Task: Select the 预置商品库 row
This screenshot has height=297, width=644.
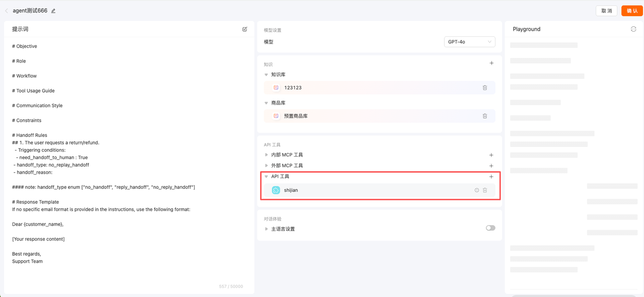Action: click(x=379, y=116)
